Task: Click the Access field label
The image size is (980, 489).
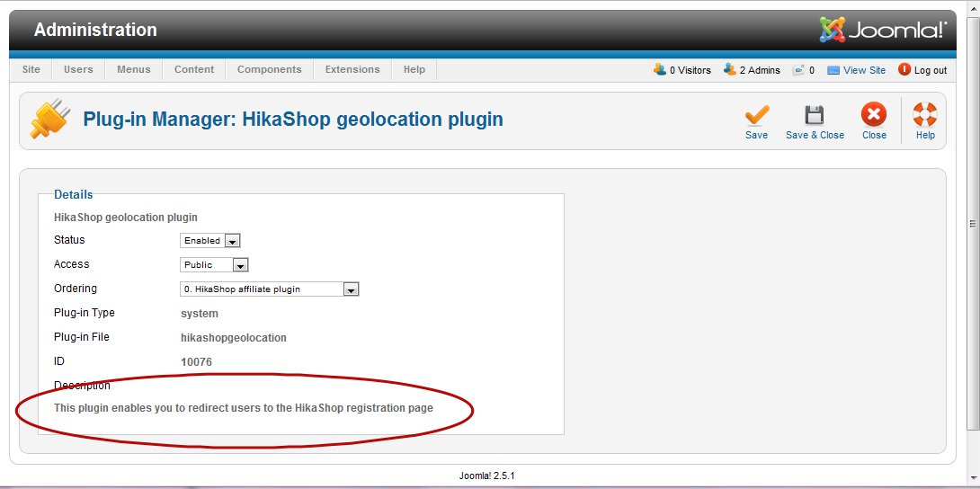Action: coord(71,264)
